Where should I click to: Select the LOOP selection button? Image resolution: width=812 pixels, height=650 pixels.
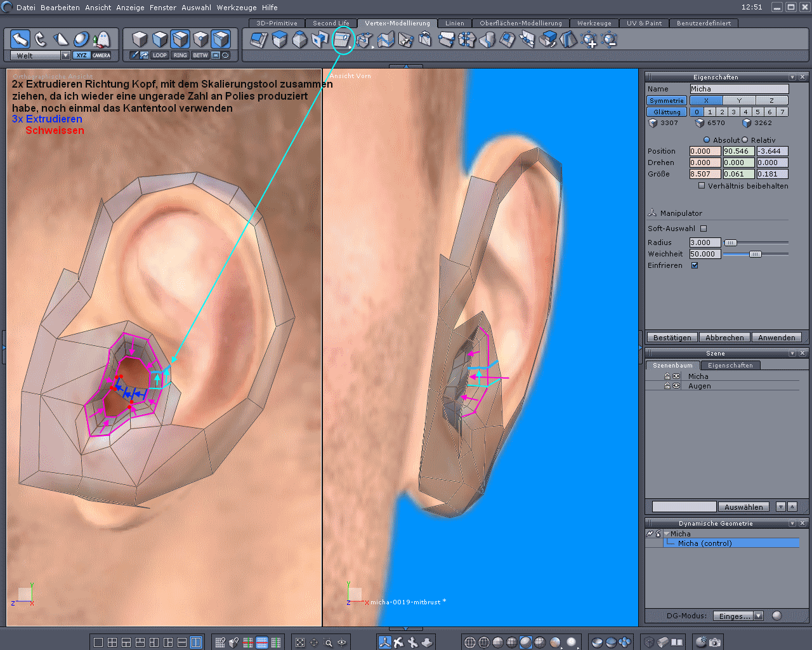160,55
